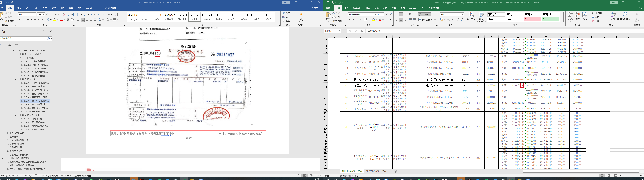Image resolution: width=644 pixels, height=180 pixels.
Task: Click the Insert Function fx icon
Action: point(362,31)
